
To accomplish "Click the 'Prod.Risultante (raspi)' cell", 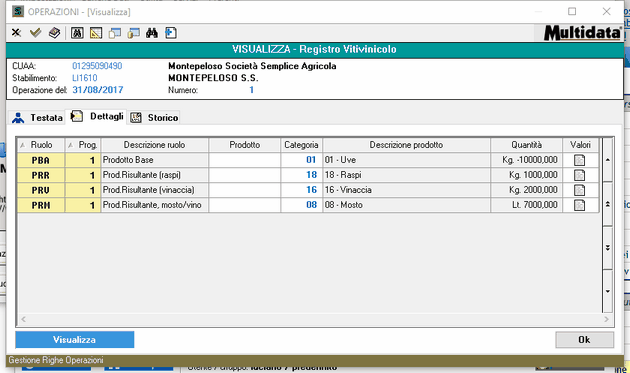I will pyautogui.click(x=155, y=175).
